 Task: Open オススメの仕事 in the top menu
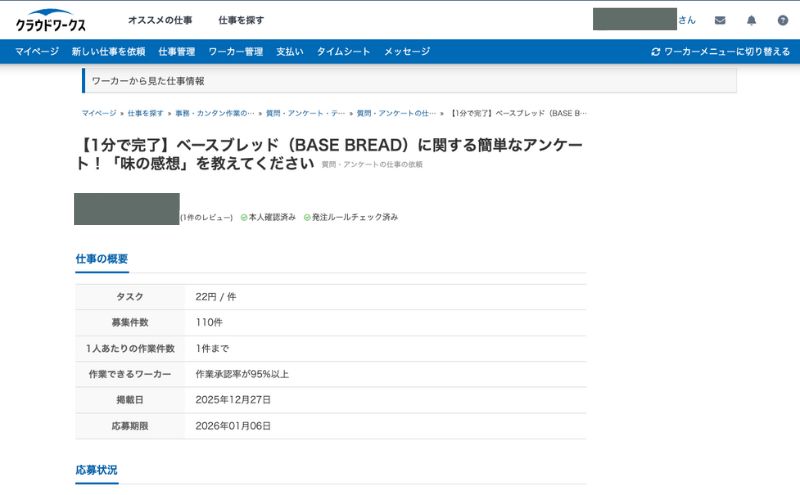(x=160, y=20)
